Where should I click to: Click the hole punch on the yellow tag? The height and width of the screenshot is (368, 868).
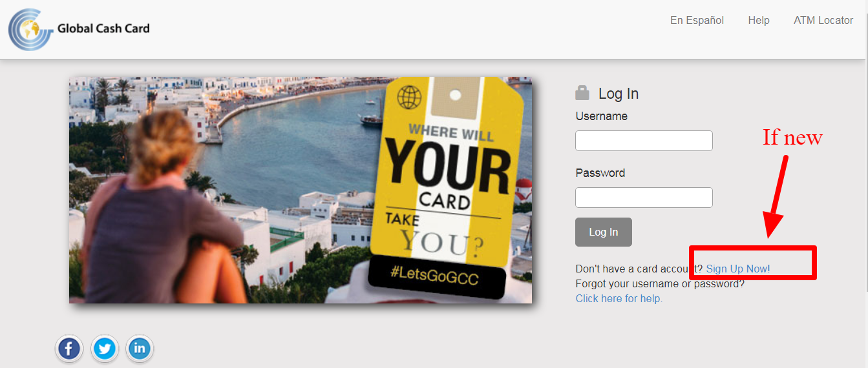[x=456, y=96]
